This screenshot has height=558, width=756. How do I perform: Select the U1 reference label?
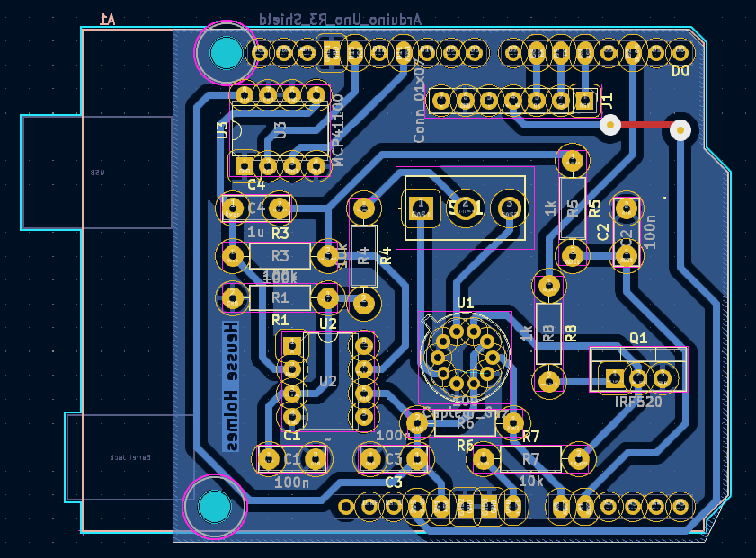point(466,303)
